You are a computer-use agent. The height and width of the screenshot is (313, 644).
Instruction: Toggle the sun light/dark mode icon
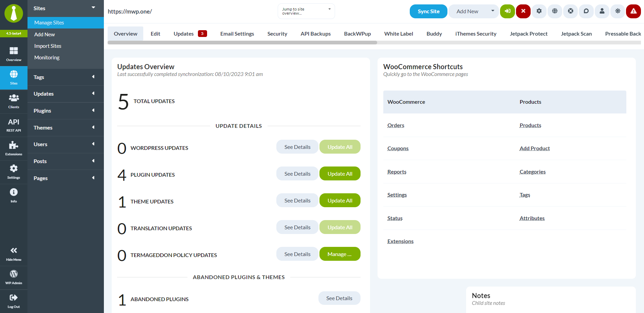tap(618, 11)
